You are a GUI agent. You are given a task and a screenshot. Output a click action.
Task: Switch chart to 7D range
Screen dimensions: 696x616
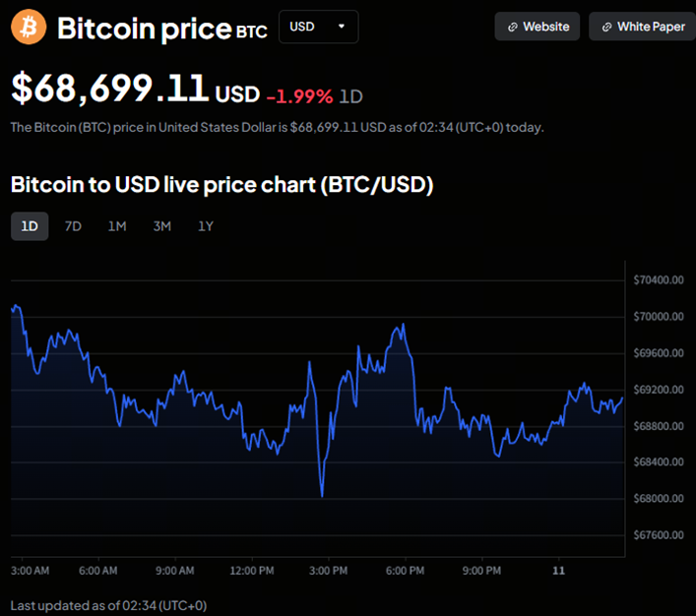click(x=73, y=226)
